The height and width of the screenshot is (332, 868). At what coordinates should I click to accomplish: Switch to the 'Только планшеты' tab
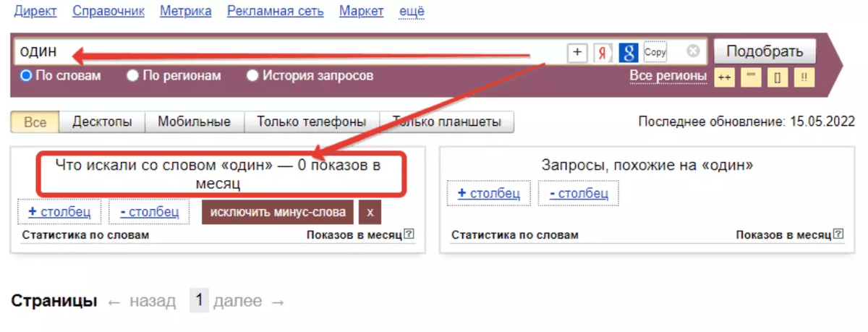click(x=446, y=122)
